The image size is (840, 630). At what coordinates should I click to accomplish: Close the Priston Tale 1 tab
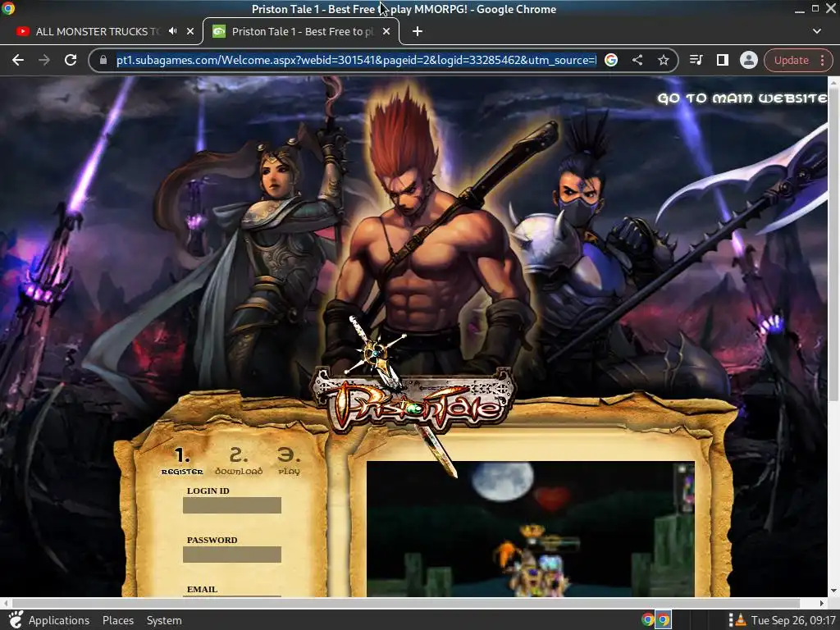[x=386, y=32]
